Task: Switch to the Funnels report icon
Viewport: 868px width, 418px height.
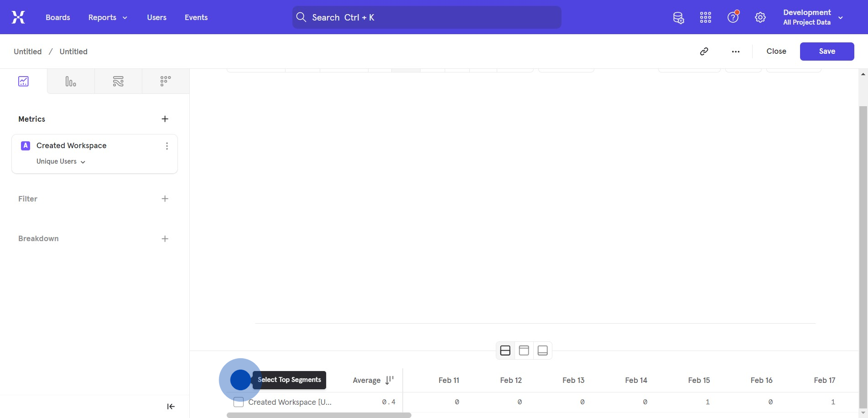Action: tap(71, 82)
